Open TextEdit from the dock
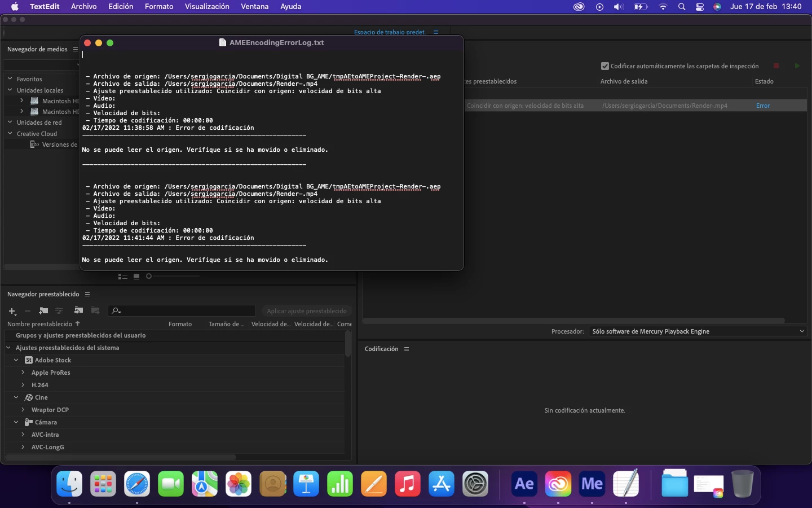 pyautogui.click(x=626, y=484)
